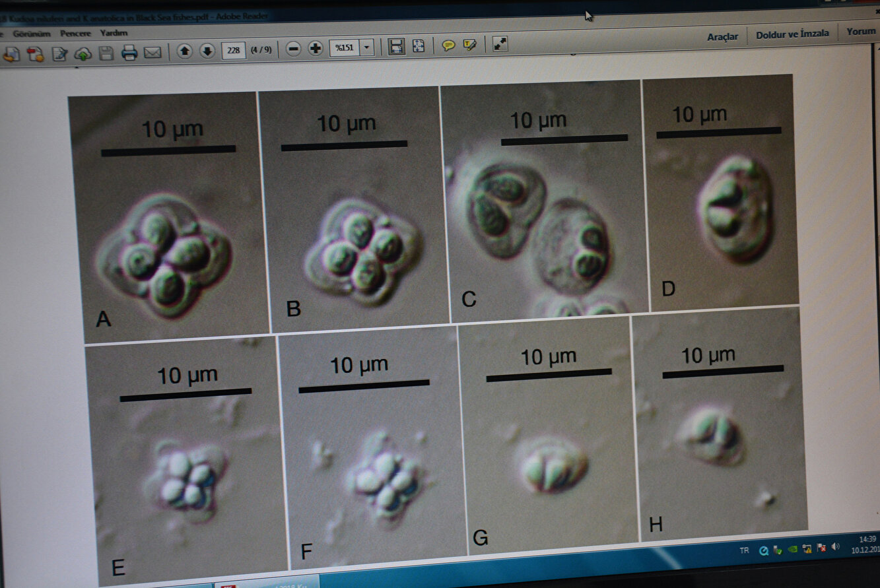This screenshot has width=880, height=588.
Task: Click the TR language indicator in the taskbar
Action: point(744,550)
